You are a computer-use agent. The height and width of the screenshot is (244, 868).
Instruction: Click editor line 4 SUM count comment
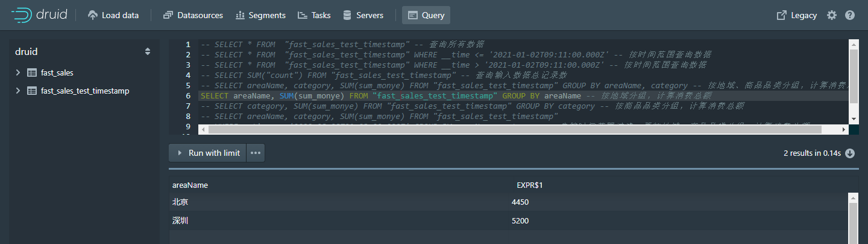click(x=383, y=75)
